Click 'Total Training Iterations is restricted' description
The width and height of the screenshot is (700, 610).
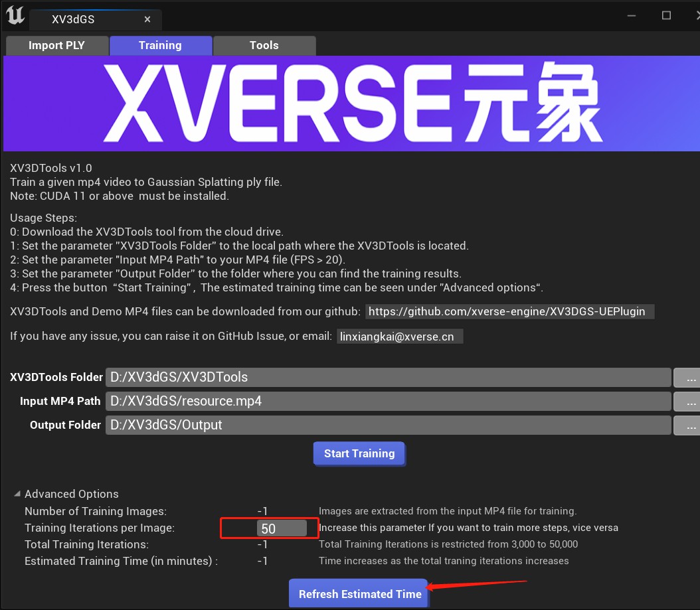448,544
